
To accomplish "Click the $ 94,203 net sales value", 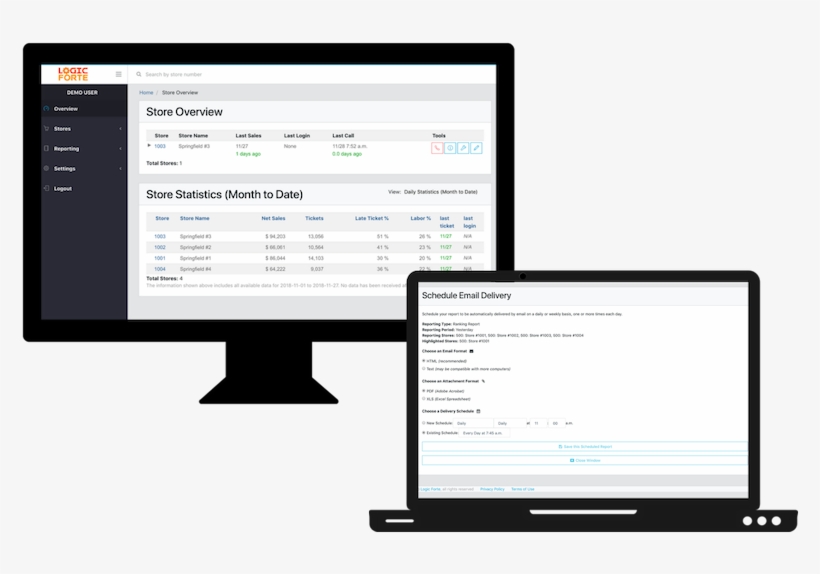I will click(x=275, y=236).
